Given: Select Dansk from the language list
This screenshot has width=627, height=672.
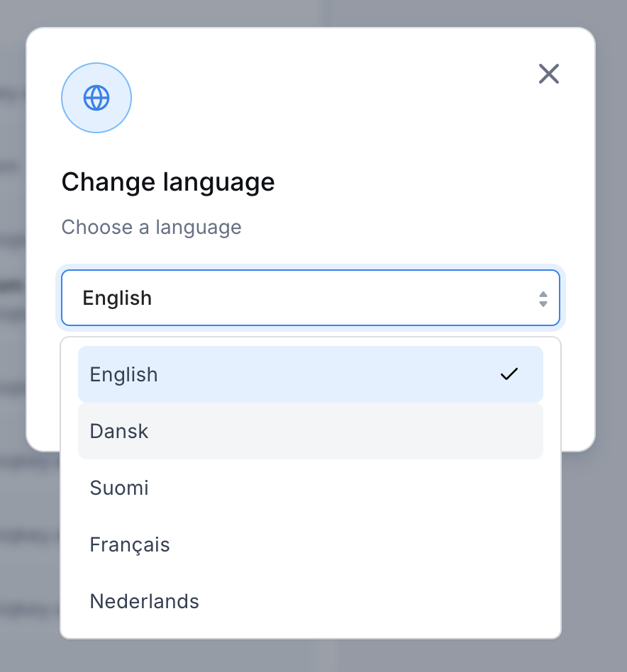Looking at the screenshot, I should pyautogui.click(x=311, y=431).
